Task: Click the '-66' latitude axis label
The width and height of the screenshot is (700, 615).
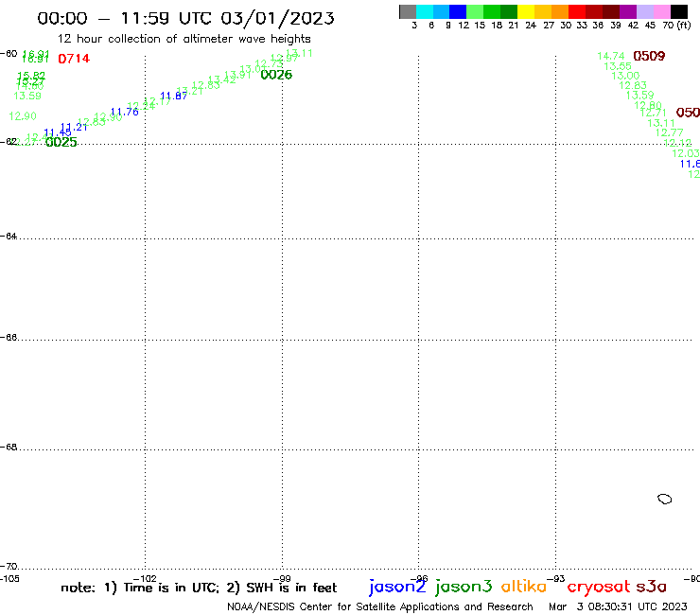Action: (9, 337)
